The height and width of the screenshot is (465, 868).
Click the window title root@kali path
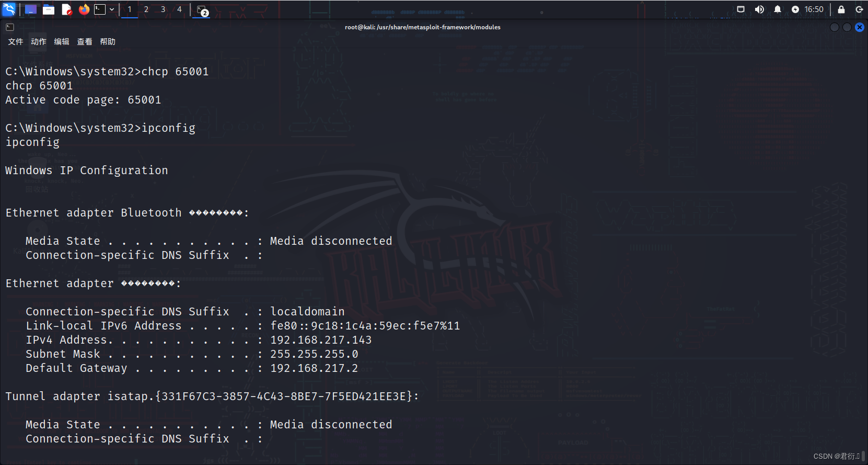pos(423,27)
